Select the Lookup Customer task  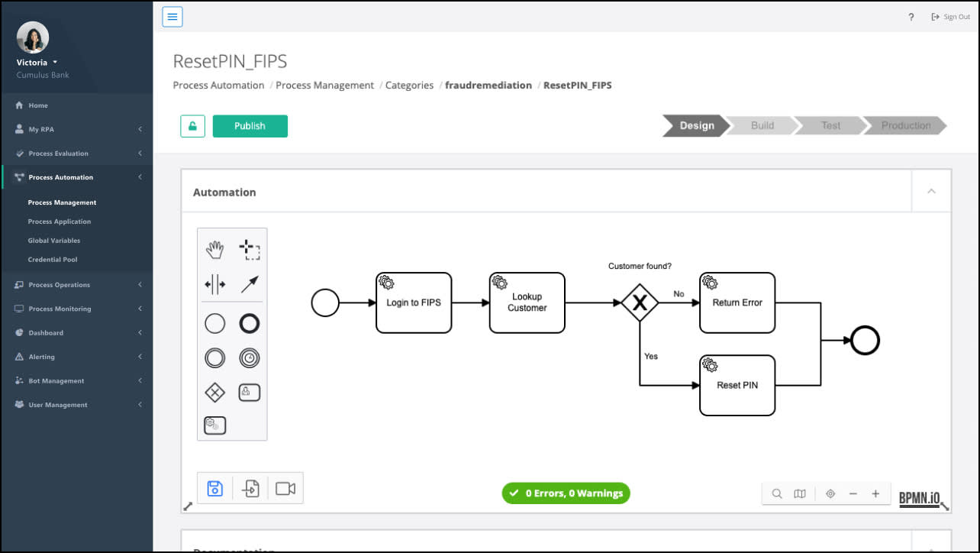tap(527, 302)
